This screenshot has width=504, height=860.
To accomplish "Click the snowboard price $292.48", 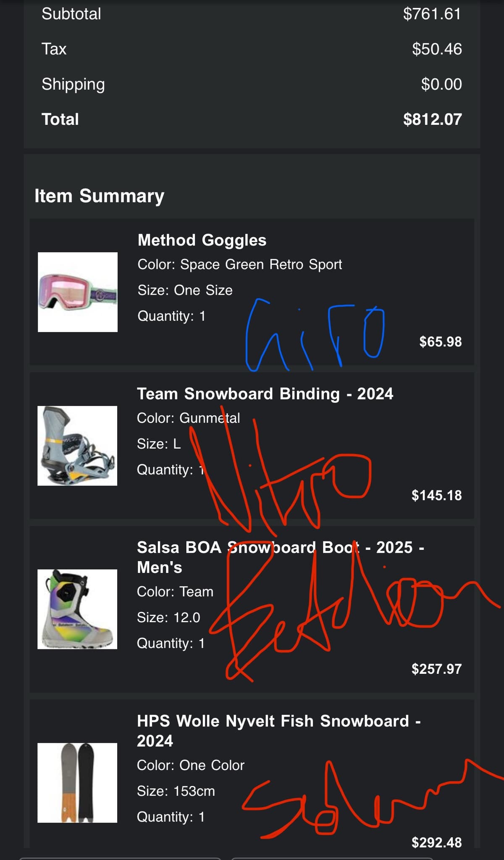I will click(x=436, y=842).
